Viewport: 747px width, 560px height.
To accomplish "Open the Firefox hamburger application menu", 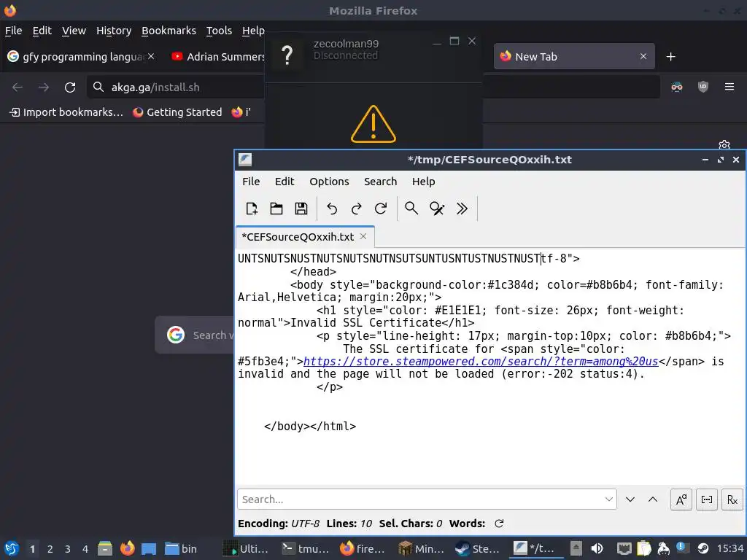I will tap(729, 87).
